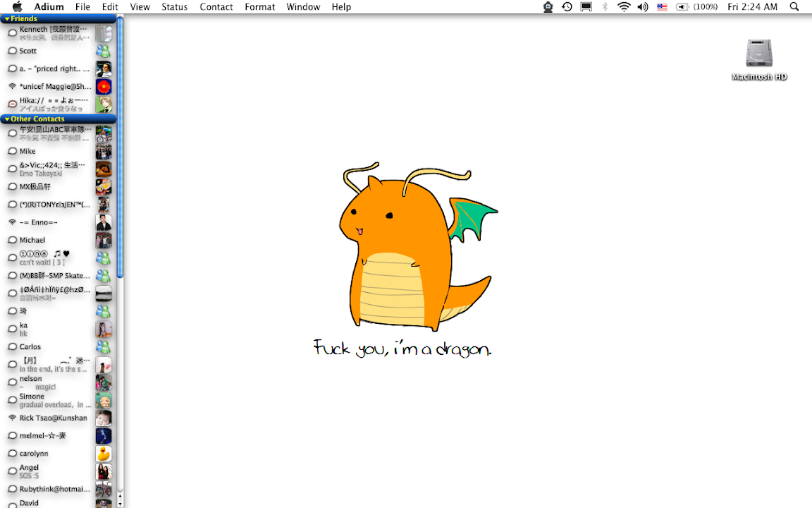Screen dimensions: 812x508
Task: Open Time Machine menu bar icon
Action: pyautogui.click(x=567, y=7)
